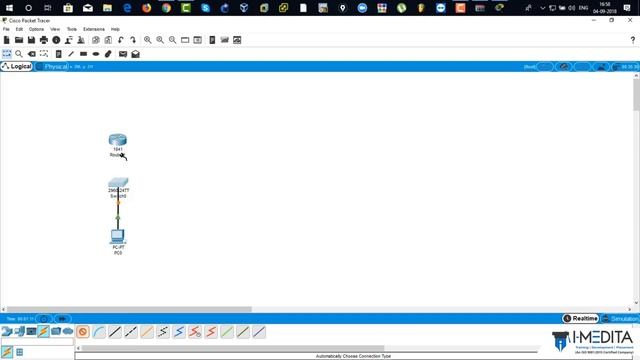This screenshot has height=360, width=640.
Task: Select the Copper Straight-Through cable
Action: tap(115, 332)
